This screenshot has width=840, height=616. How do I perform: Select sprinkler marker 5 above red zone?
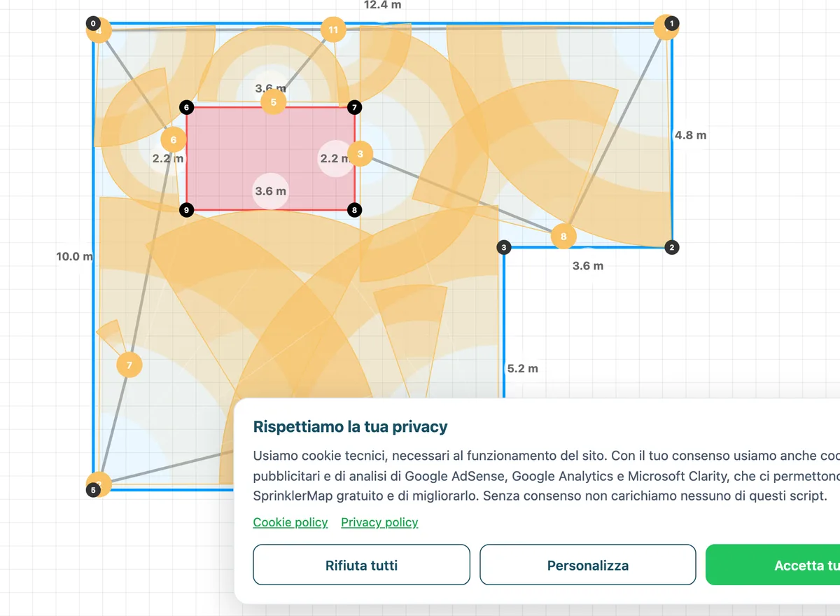[x=273, y=102]
